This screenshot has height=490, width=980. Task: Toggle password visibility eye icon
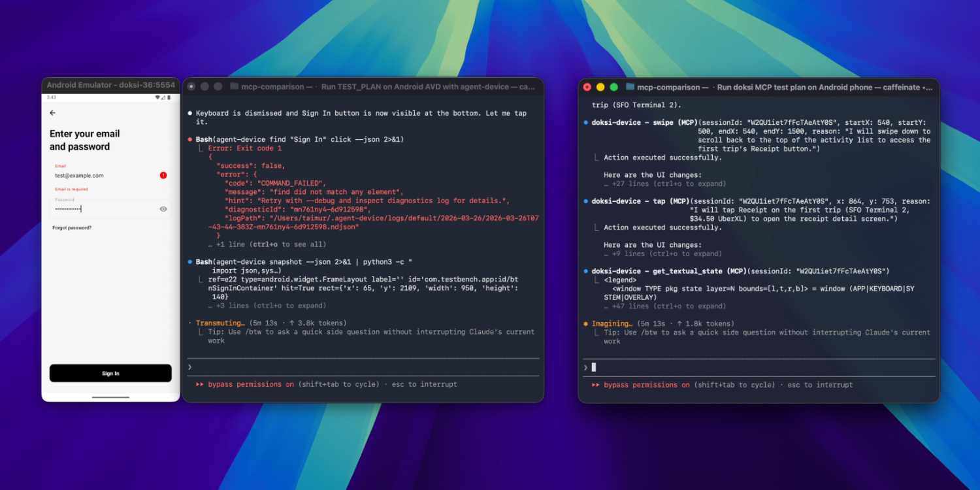pyautogui.click(x=163, y=209)
